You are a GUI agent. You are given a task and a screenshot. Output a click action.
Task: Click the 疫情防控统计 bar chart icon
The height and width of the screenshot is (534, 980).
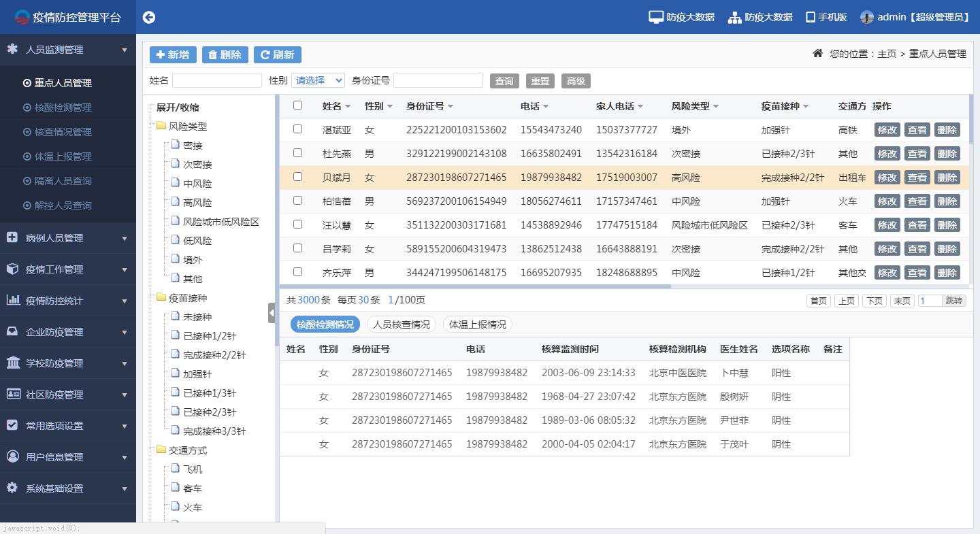13,300
